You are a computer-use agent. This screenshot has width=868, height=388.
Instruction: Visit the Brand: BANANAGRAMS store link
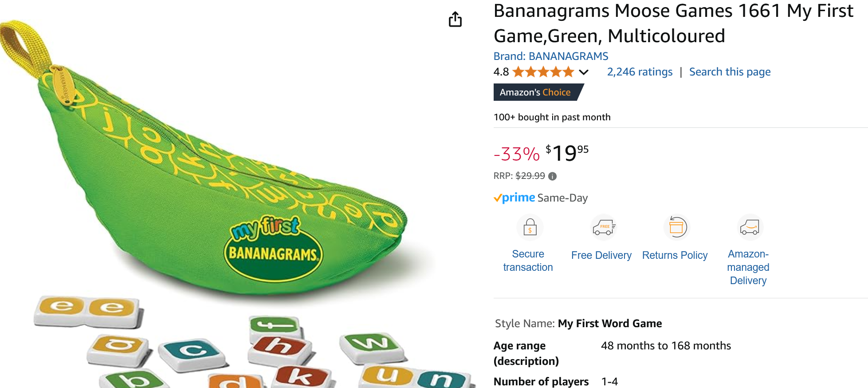tap(551, 56)
